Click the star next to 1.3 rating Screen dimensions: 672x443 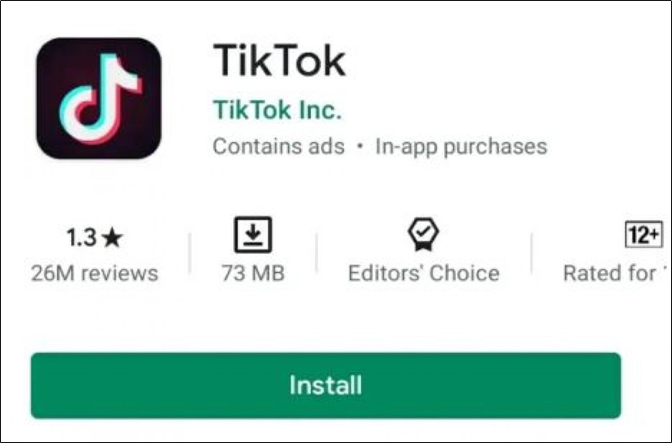click(x=113, y=237)
